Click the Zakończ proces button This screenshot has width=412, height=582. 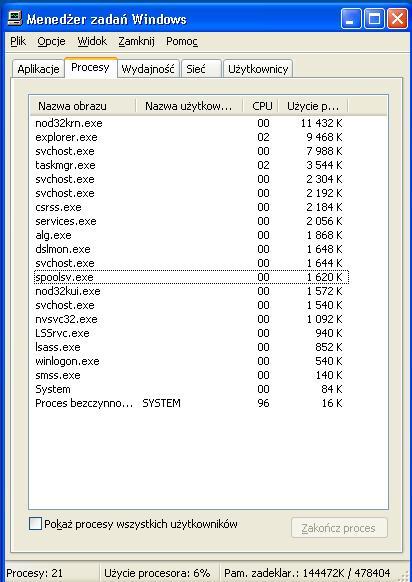[339, 528]
